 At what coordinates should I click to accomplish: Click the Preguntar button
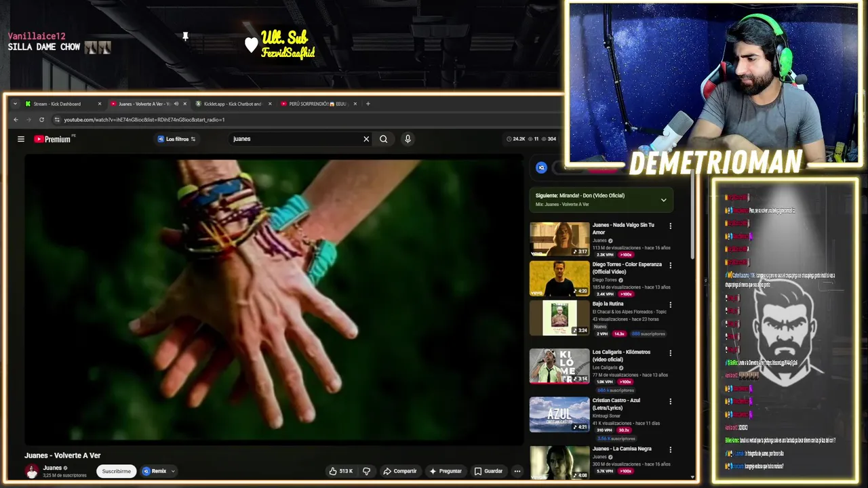coord(446,471)
